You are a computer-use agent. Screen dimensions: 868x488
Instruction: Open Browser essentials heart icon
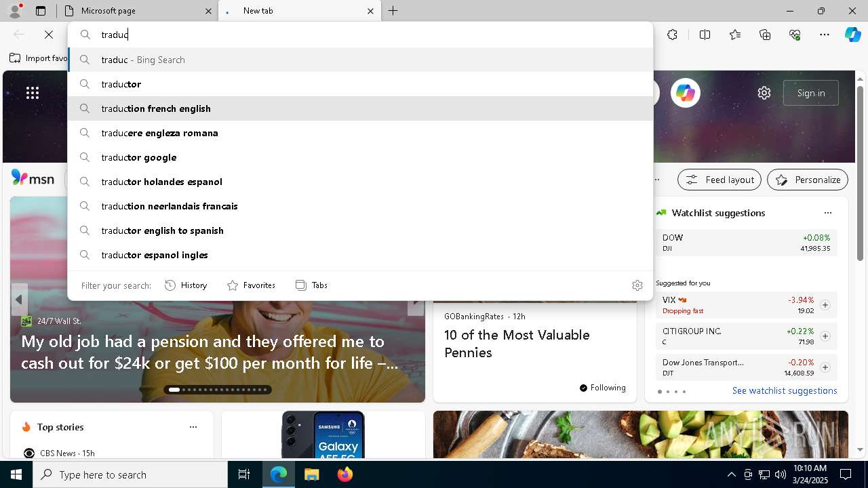[795, 35]
